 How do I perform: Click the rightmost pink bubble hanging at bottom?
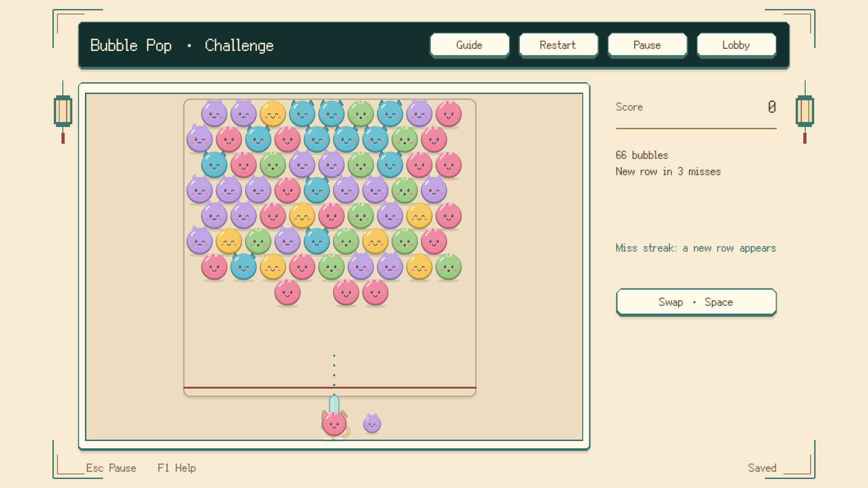(375, 292)
